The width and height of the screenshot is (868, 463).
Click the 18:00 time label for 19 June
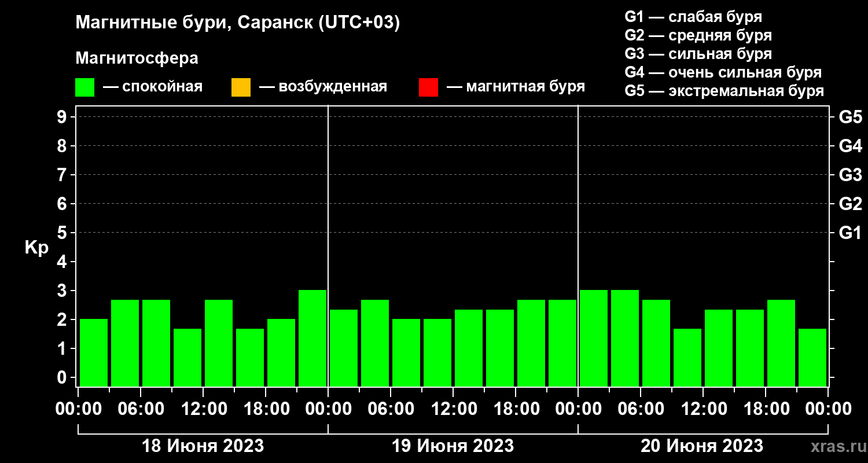(516, 409)
